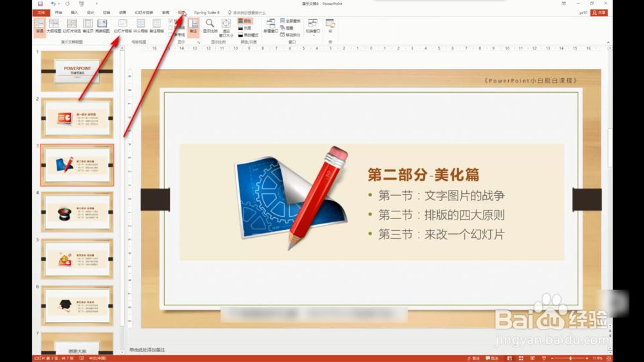Toggle the Gridlines checkbox
Screen dimensions: 644x362
point(171,28)
